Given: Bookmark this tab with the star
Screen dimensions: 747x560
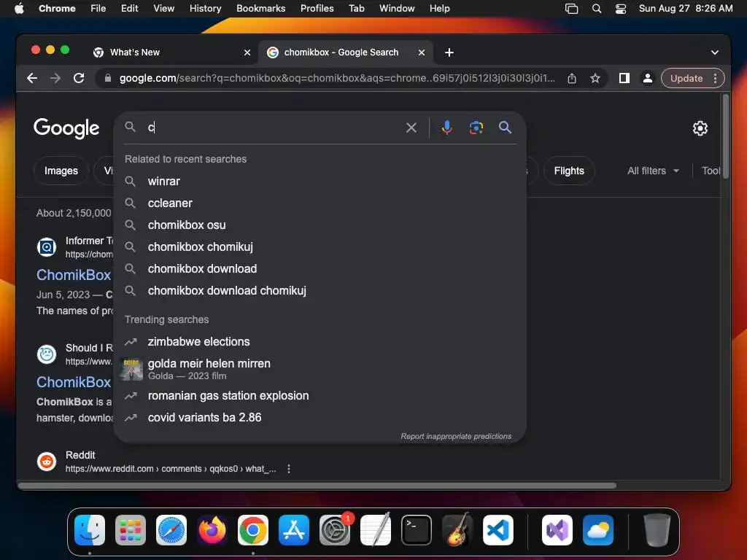Looking at the screenshot, I should pyautogui.click(x=595, y=78).
